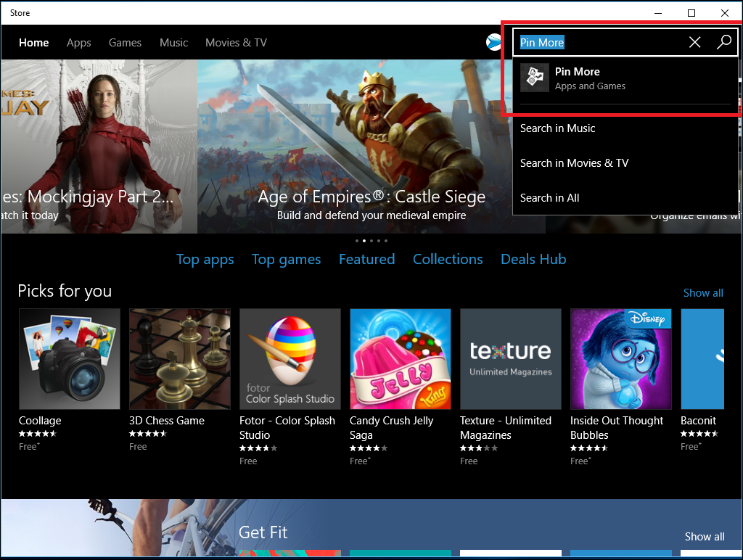Open the Fotor Color Splash Studio tile
The height and width of the screenshot is (560, 743).
point(290,359)
